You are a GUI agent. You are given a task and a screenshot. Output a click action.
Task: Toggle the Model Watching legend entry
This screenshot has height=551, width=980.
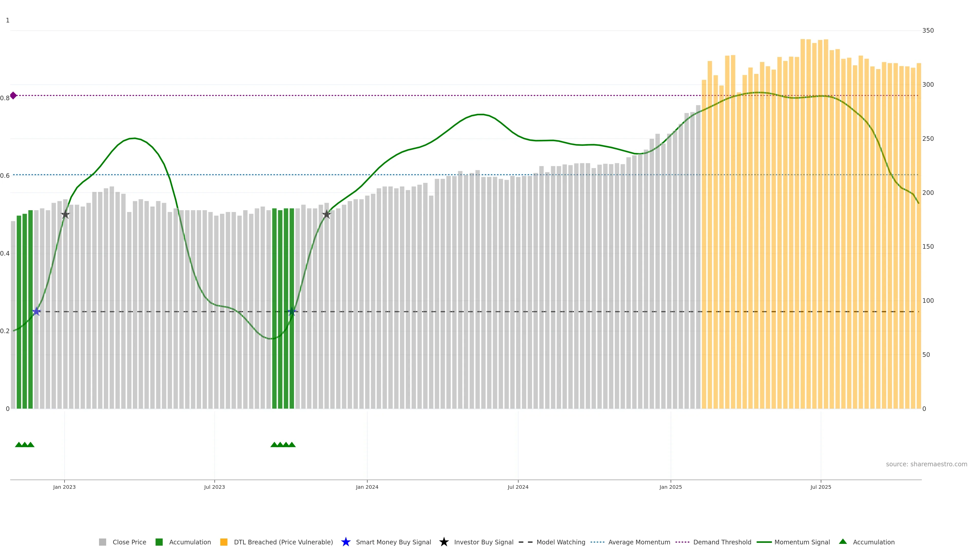(x=560, y=542)
